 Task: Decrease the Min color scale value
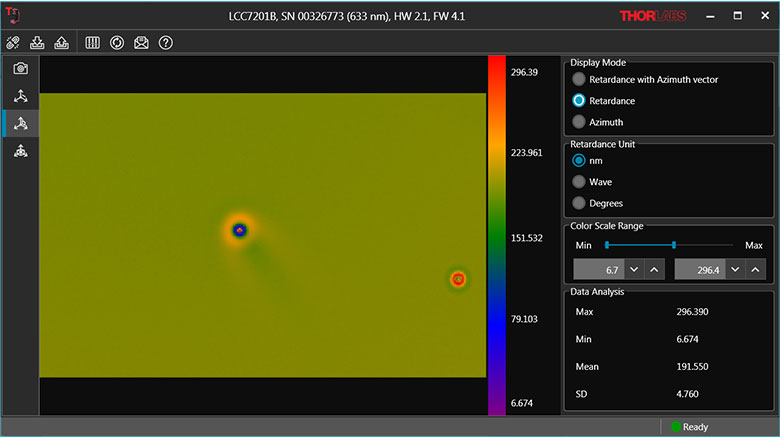click(634, 270)
